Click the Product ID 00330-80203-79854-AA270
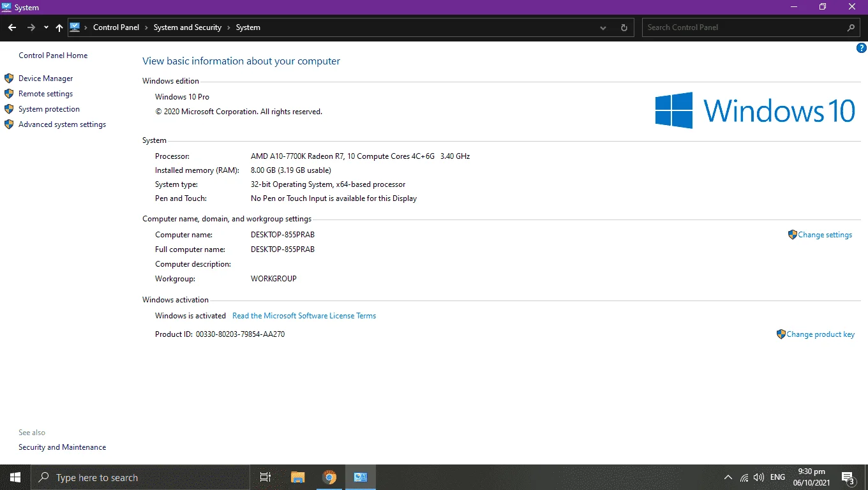Screen dimensions: 868x490 coord(241,334)
